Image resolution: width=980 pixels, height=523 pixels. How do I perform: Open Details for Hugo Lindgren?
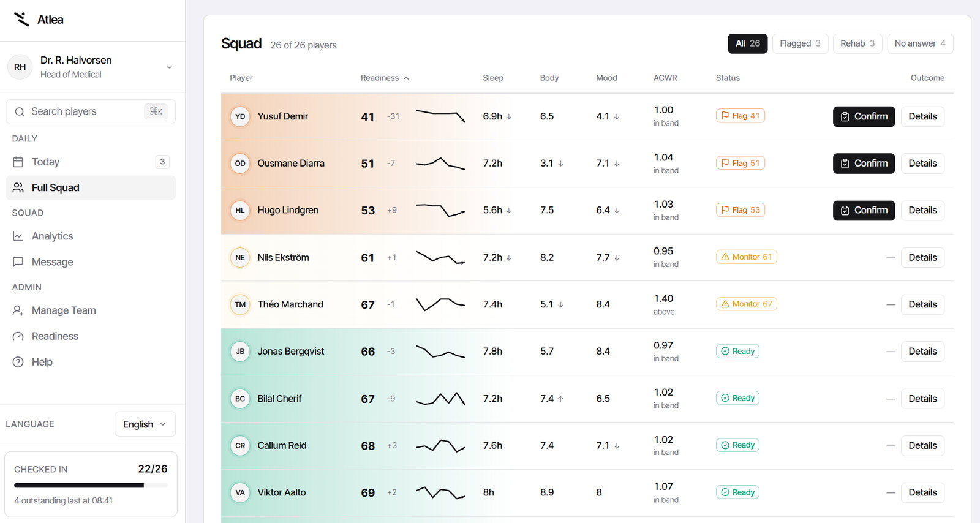click(922, 210)
